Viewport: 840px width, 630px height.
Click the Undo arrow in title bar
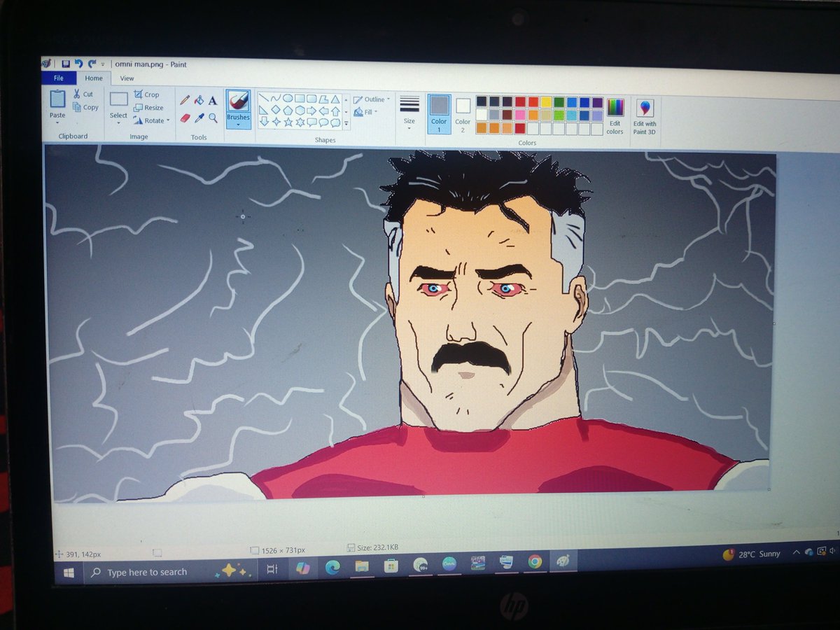(78, 63)
